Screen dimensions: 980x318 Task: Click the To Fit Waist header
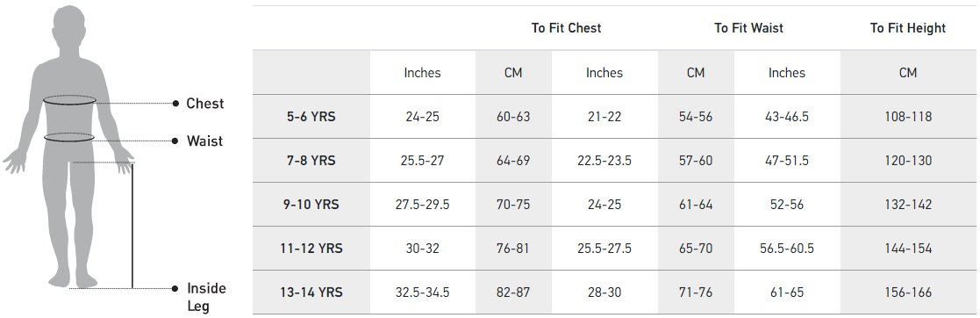[x=748, y=27]
